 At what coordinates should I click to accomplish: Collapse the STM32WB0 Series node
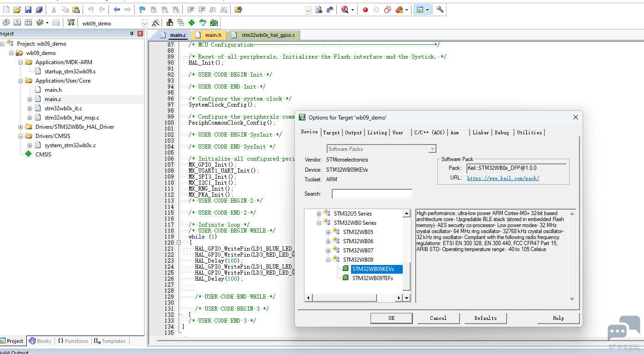319,223
